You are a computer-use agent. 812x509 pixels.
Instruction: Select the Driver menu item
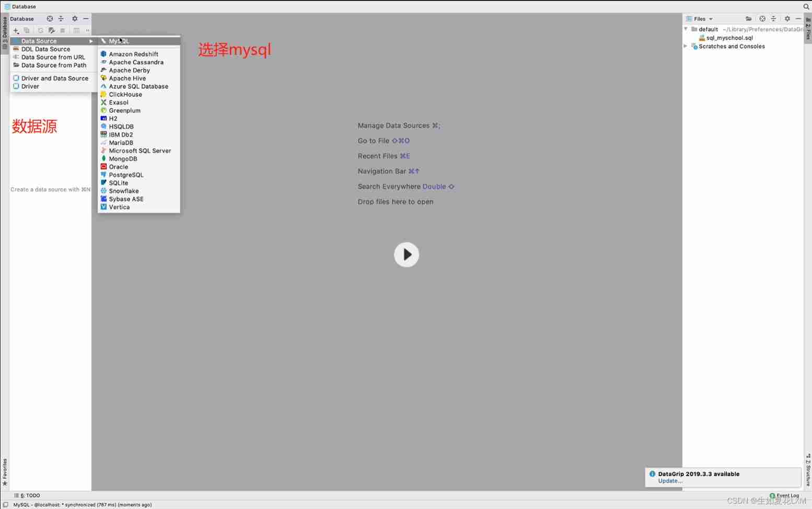click(53, 86)
